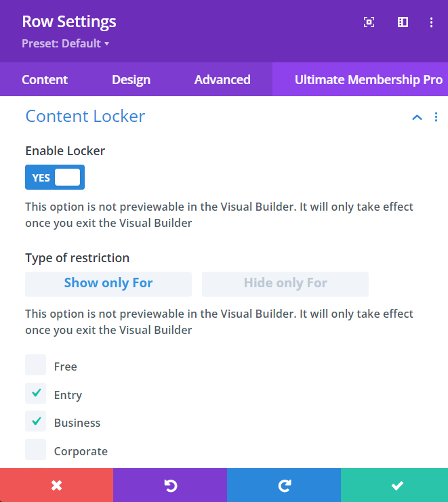The width and height of the screenshot is (448, 502).
Task: Uncheck the Entry membership checkbox
Action: [x=36, y=394]
